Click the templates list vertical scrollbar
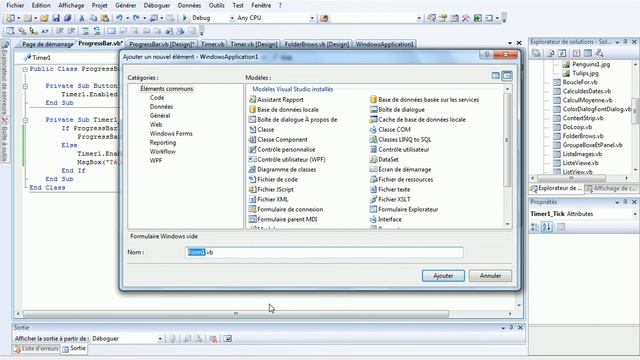 [507, 140]
